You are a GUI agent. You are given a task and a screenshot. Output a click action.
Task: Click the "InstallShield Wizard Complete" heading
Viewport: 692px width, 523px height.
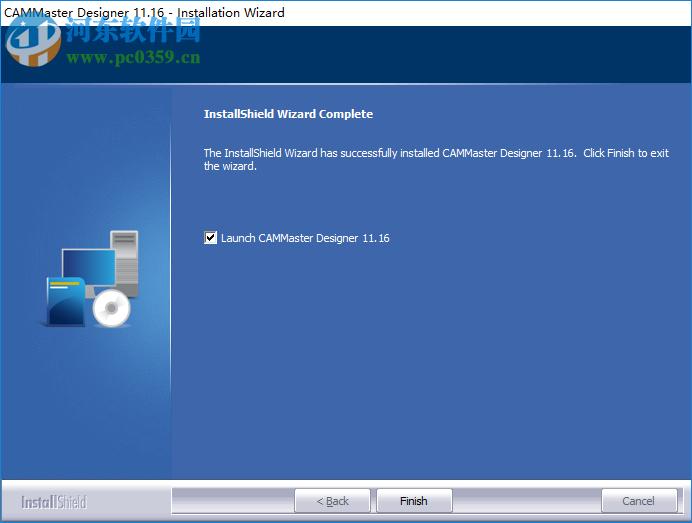(288, 114)
